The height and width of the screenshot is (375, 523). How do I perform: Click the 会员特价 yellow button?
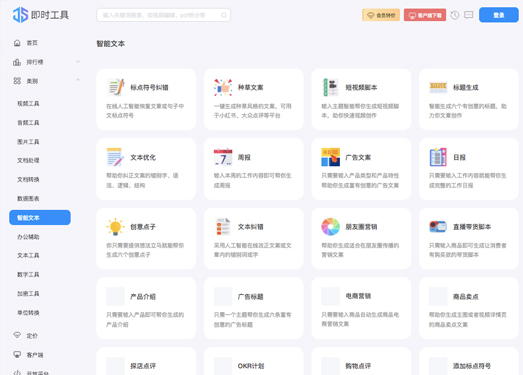[381, 15]
